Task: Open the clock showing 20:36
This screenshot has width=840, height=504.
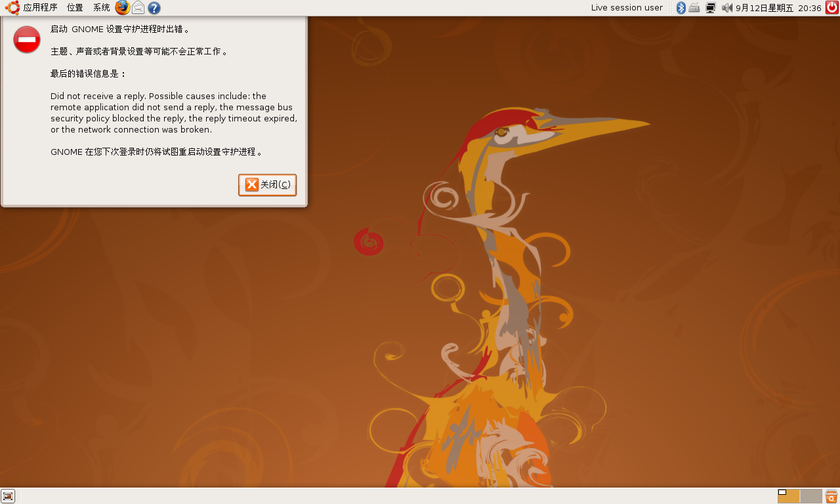Action: pos(778,8)
